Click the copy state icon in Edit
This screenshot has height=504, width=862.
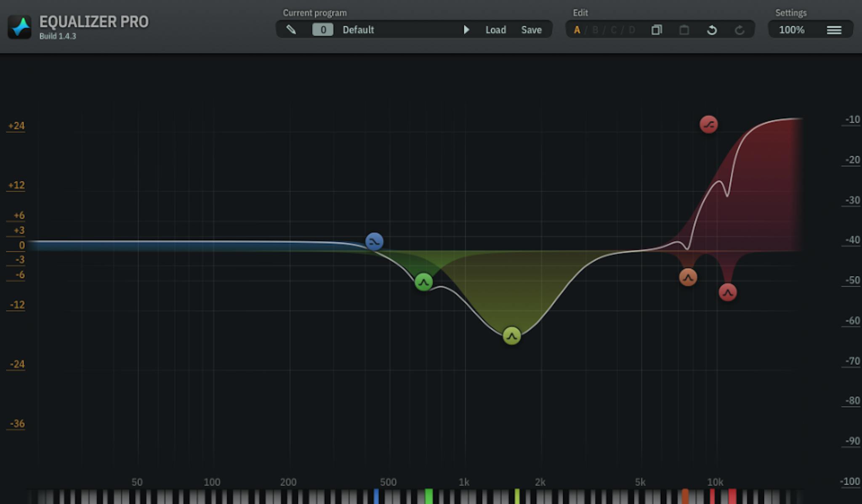pyautogui.click(x=657, y=30)
